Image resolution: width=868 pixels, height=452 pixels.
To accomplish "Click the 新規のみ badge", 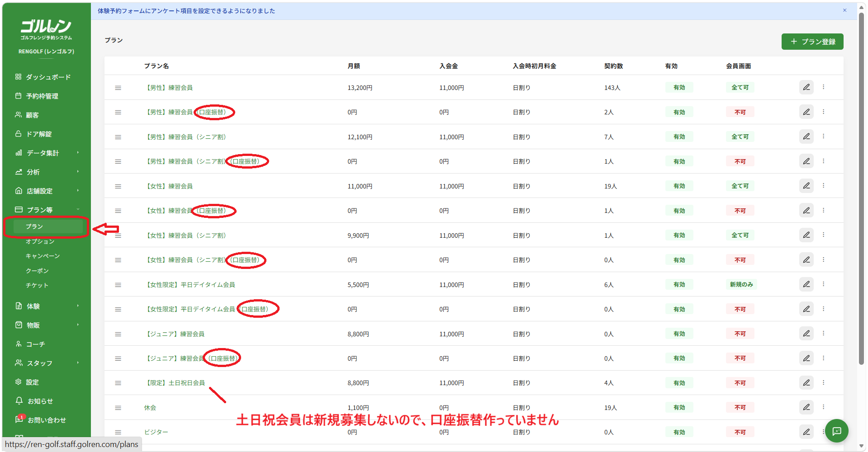I will 741,284.
